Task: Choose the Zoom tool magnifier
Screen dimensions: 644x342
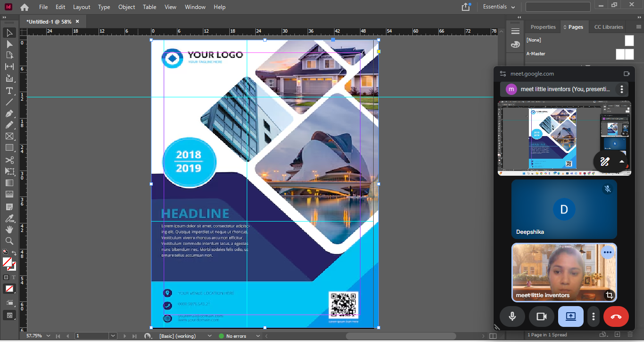Action: click(9, 241)
